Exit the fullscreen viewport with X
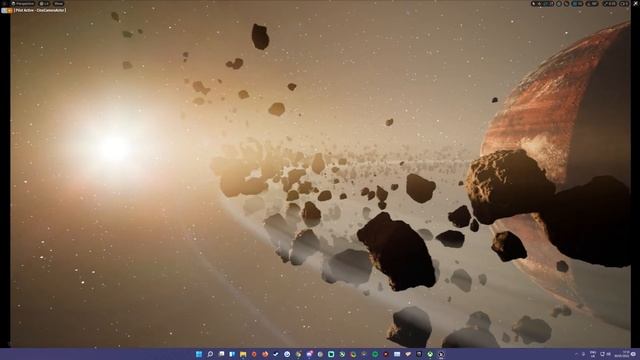This screenshot has width=640, height=360. pos(636,3)
